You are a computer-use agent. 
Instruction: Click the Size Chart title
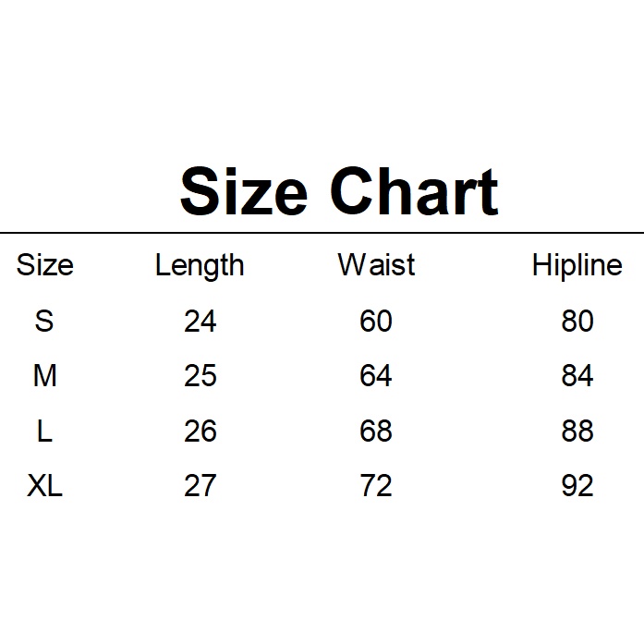coord(339,191)
